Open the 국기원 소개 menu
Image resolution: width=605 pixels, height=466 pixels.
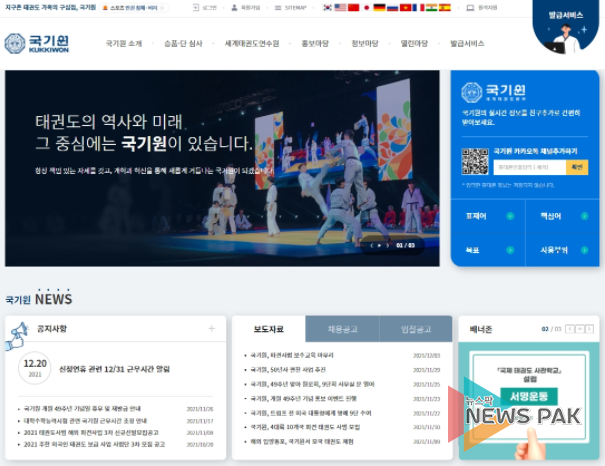point(124,44)
